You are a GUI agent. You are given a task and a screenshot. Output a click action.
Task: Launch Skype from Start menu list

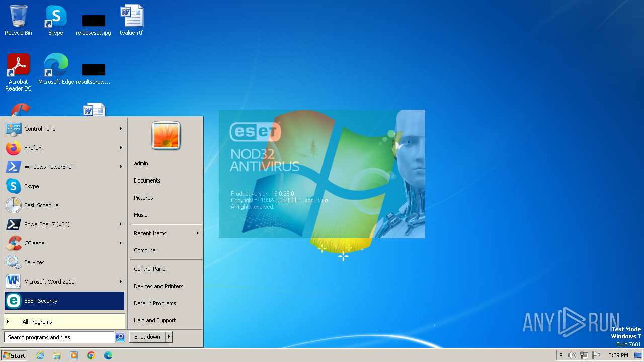64,186
